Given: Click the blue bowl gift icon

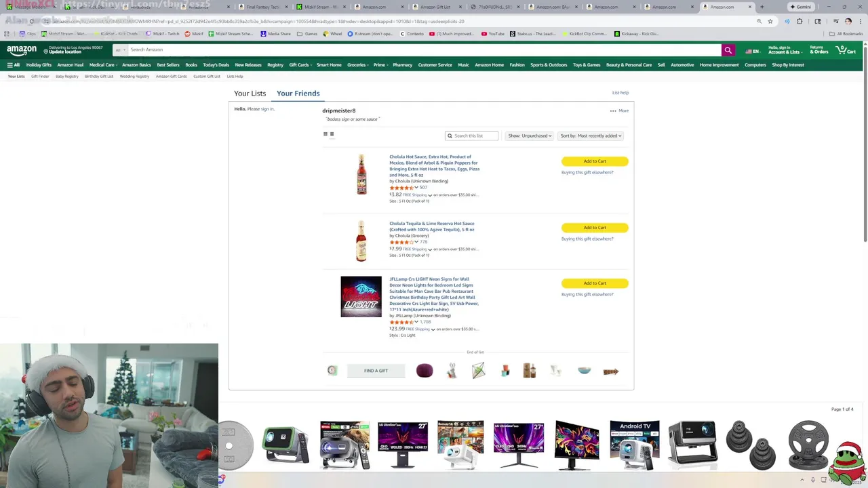Looking at the screenshot, I should (584, 371).
